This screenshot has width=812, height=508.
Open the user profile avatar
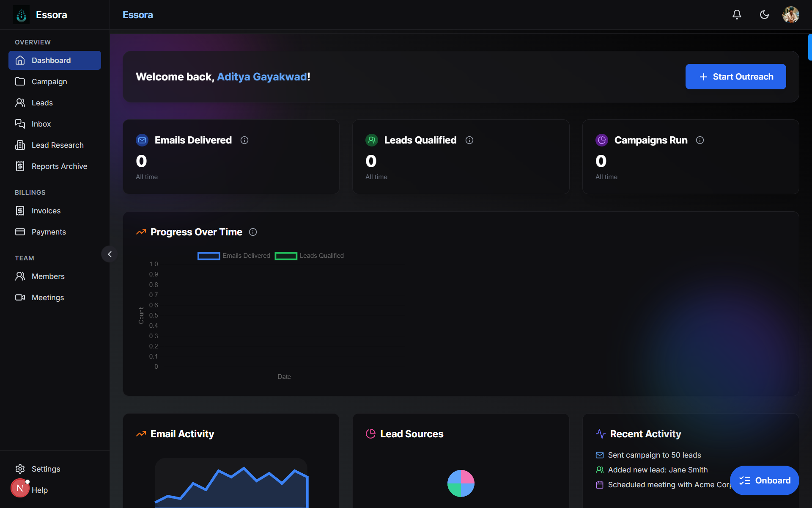pos(790,15)
